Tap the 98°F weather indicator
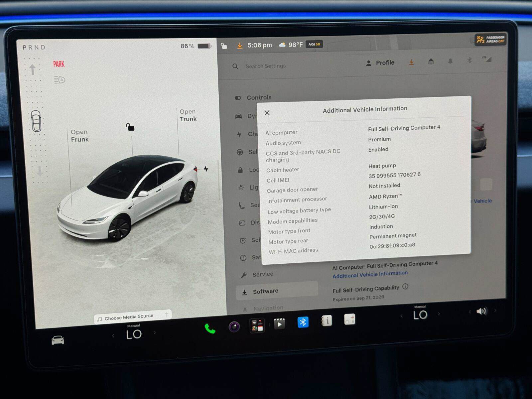 [x=291, y=45]
